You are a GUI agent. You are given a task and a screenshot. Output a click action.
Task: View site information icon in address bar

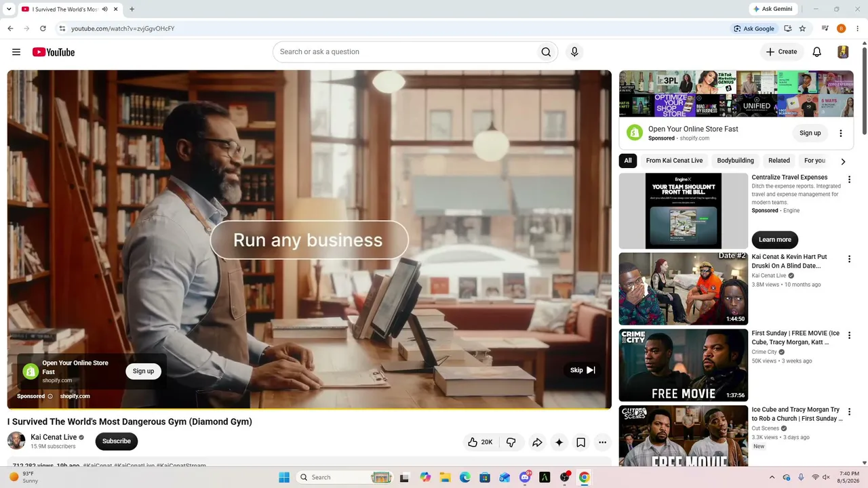pyautogui.click(x=62, y=28)
